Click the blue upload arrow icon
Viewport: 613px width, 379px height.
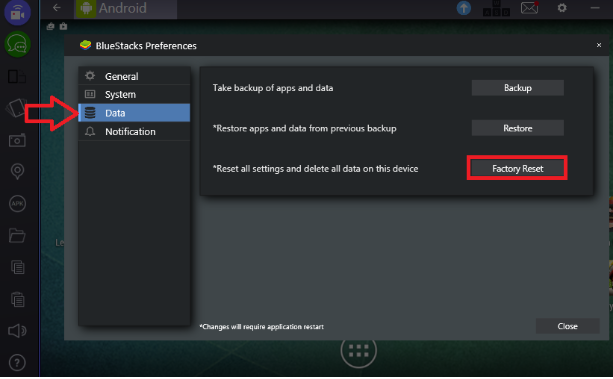click(464, 8)
